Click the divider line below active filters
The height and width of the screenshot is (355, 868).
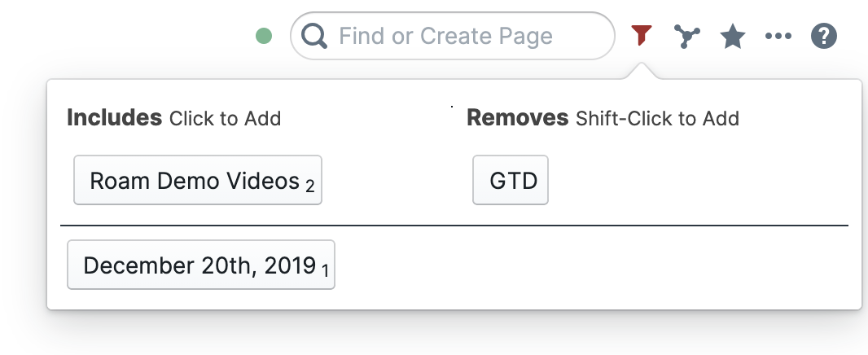click(x=454, y=224)
